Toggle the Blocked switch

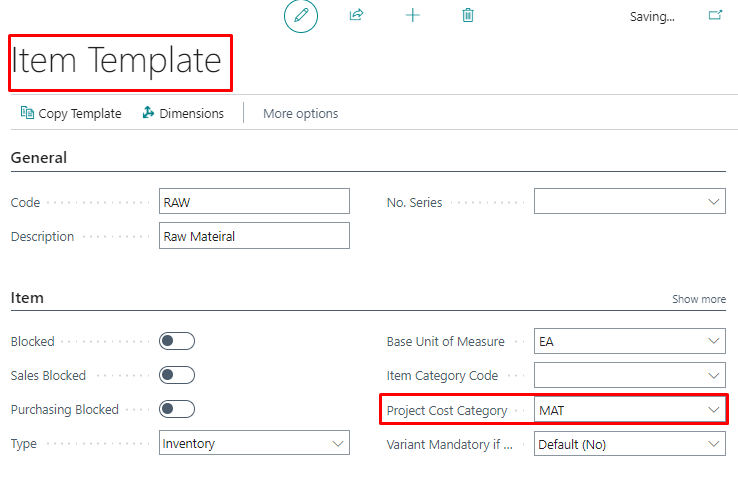[177, 341]
